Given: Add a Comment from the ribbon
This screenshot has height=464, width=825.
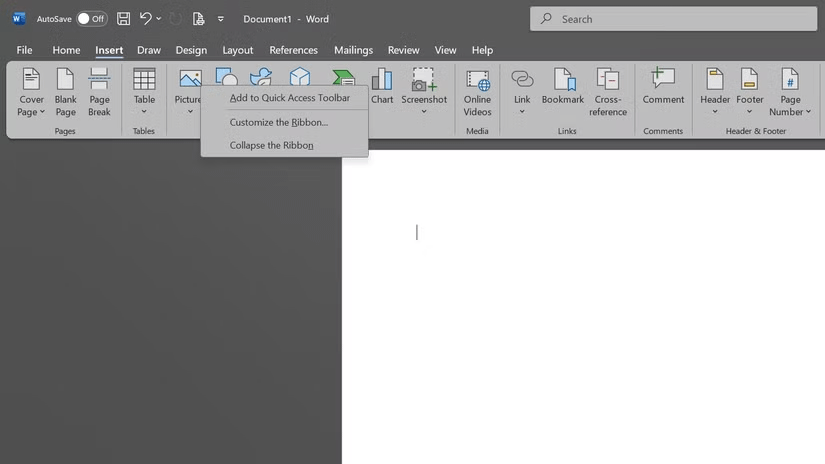Looking at the screenshot, I should click(663, 88).
